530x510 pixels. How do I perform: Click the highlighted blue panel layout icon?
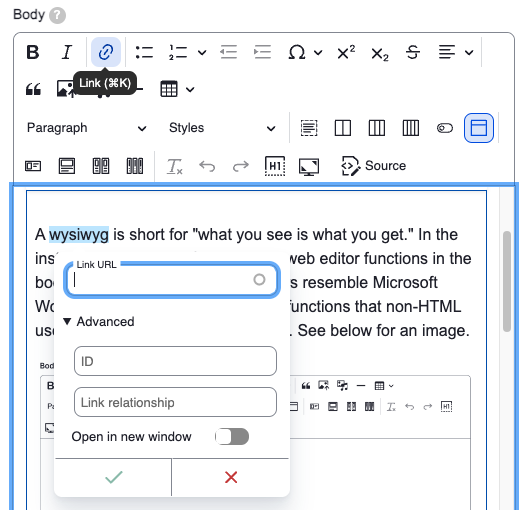(x=479, y=128)
